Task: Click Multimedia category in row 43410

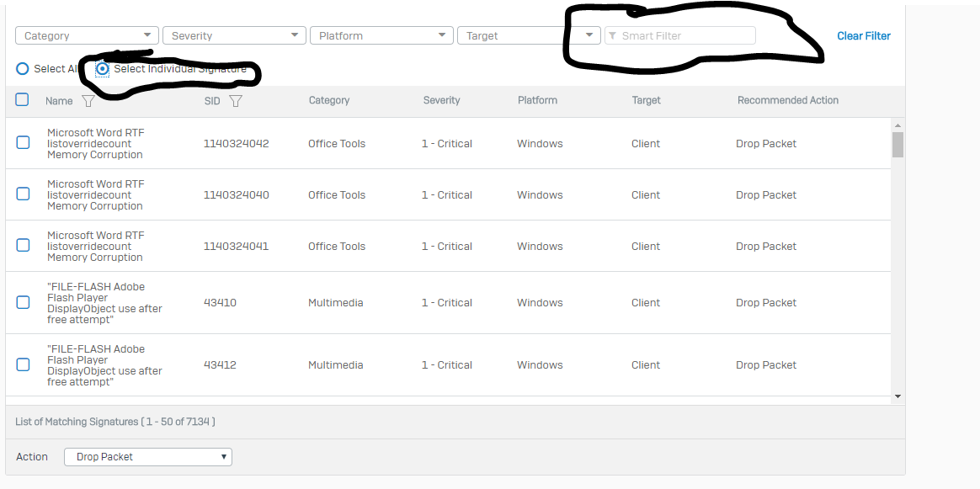Action: (336, 302)
